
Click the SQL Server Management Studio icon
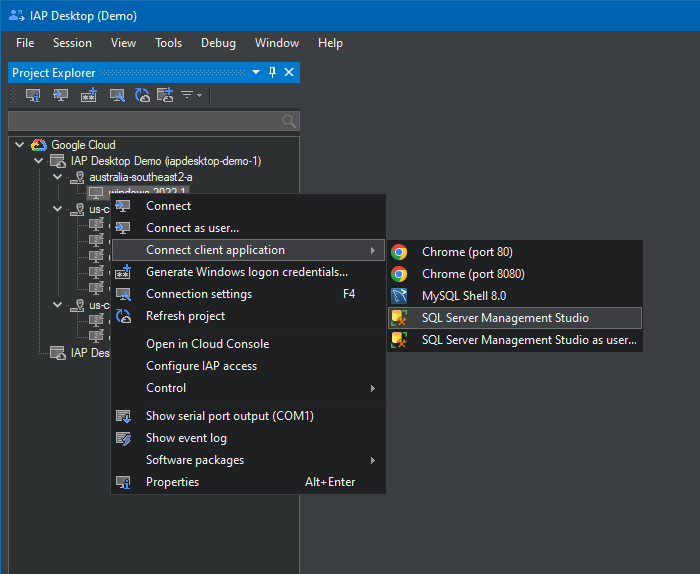click(399, 318)
